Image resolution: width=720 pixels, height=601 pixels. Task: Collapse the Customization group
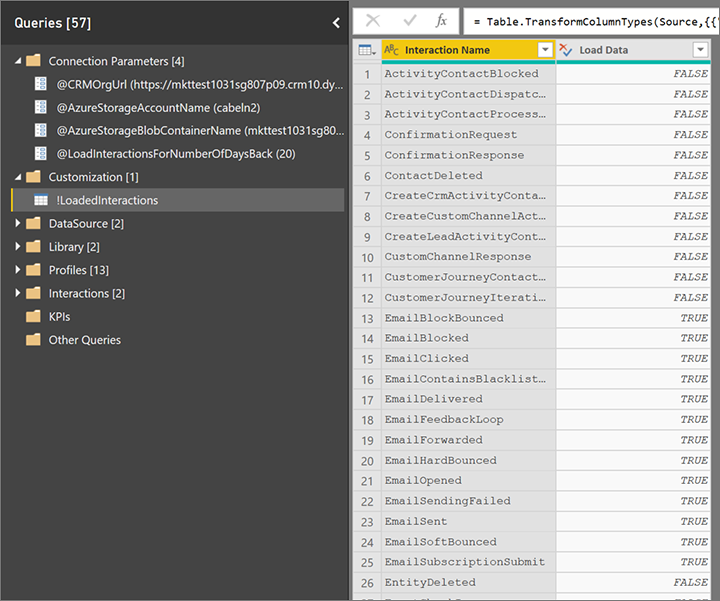click(x=18, y=177)
